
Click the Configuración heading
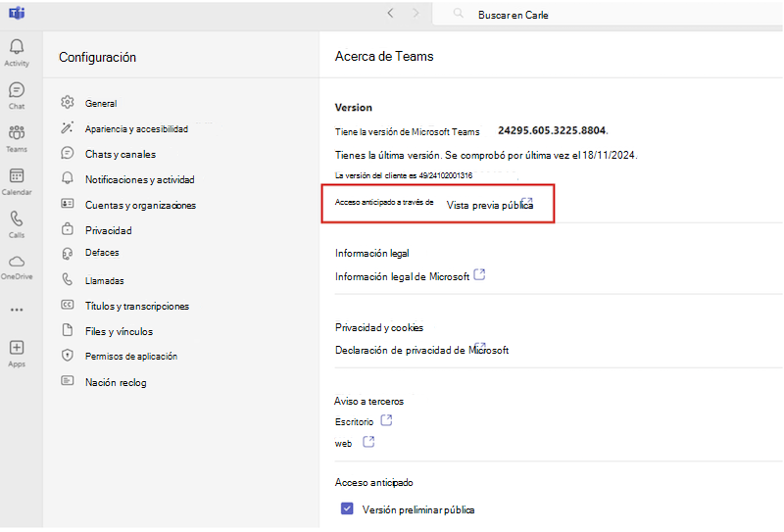[x=97, y=57]
